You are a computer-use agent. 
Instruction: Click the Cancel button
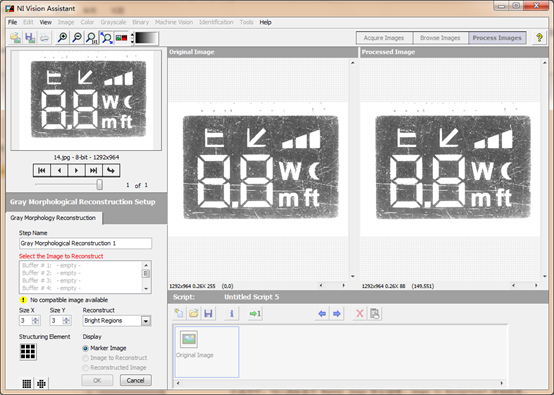(136, 380)
